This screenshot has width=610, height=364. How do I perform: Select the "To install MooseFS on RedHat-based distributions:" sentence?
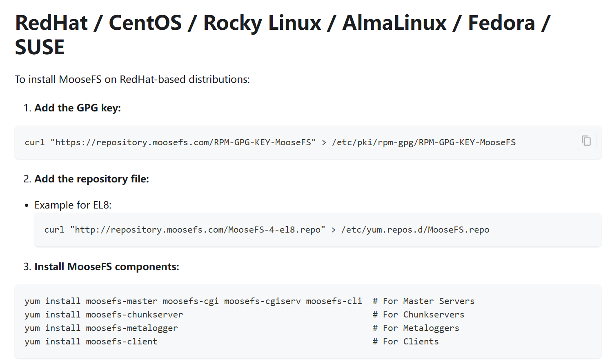[132, 79]
